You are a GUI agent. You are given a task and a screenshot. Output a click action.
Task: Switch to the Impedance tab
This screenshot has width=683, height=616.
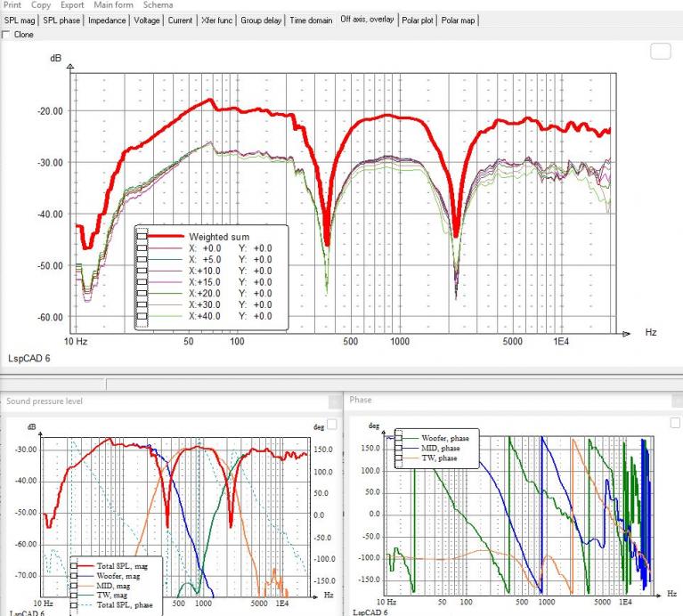pyautogui.click(x=107, y=20)
